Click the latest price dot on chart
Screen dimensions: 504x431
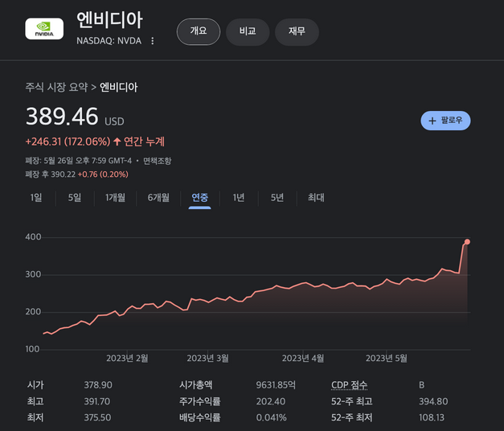click(467, 242)
